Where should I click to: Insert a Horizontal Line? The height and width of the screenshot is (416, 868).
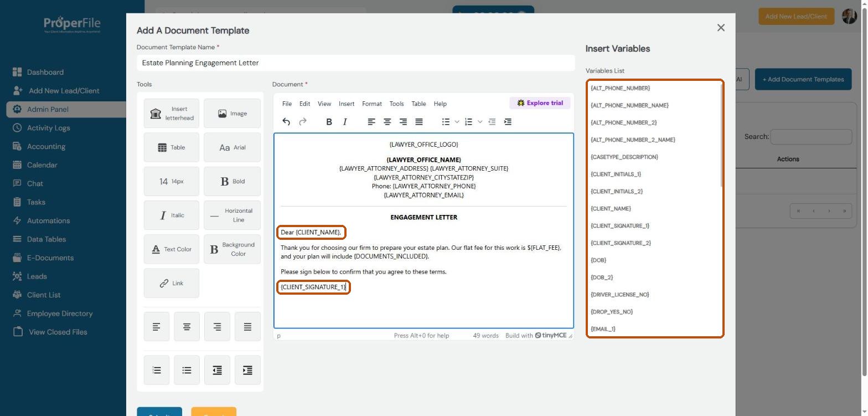(232, 215)
